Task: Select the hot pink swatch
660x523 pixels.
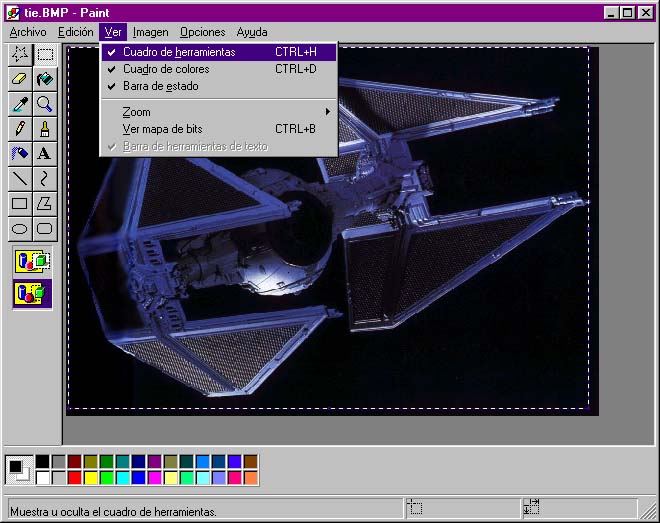Action: point(234,478)
